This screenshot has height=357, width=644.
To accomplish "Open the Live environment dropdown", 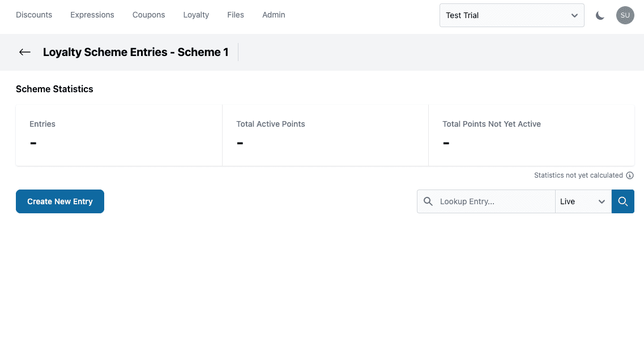I will [x=583, y=201].
